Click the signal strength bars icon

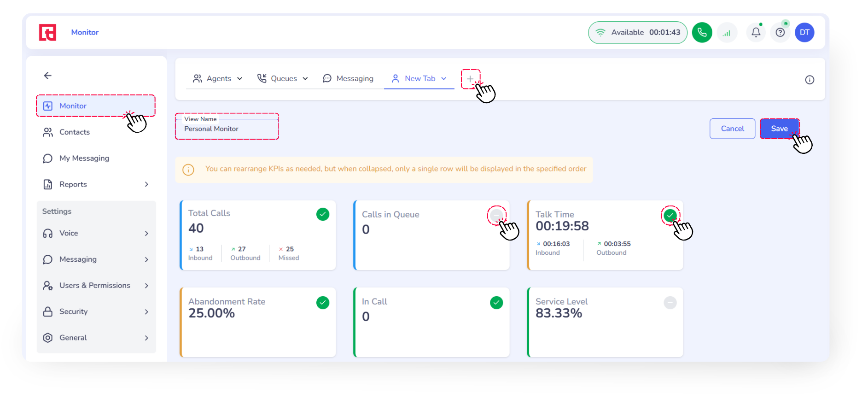tap(727, 33)
